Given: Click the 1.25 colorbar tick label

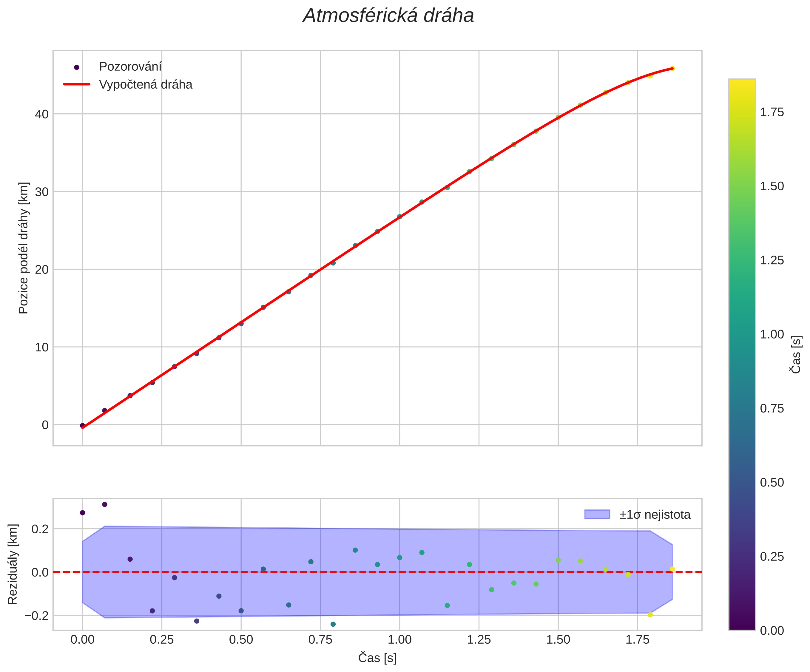Looking at the screenshot, I should 772,260.
